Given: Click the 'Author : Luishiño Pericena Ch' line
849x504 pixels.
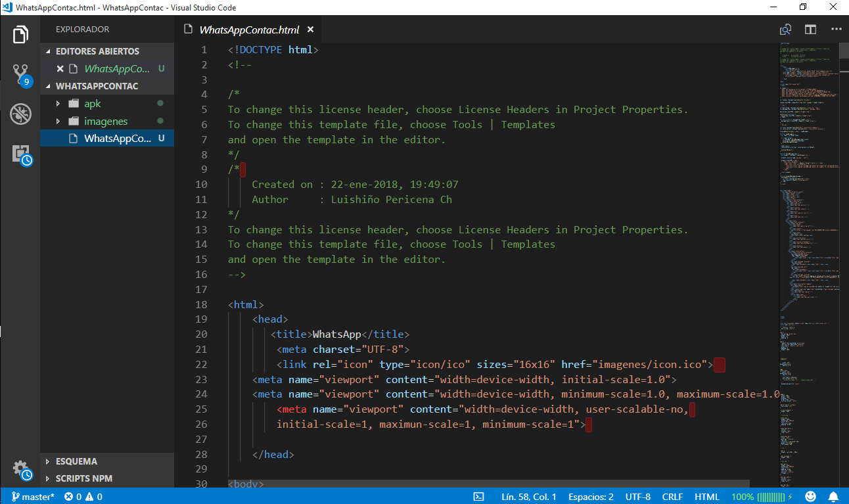Looking at the screenshot, I should point(352,200).
